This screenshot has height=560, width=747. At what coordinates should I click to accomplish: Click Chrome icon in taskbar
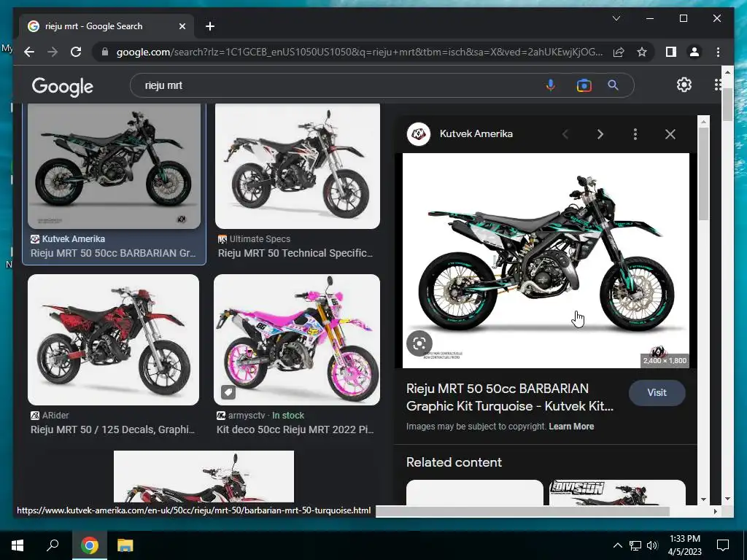(x=90, y=545)
